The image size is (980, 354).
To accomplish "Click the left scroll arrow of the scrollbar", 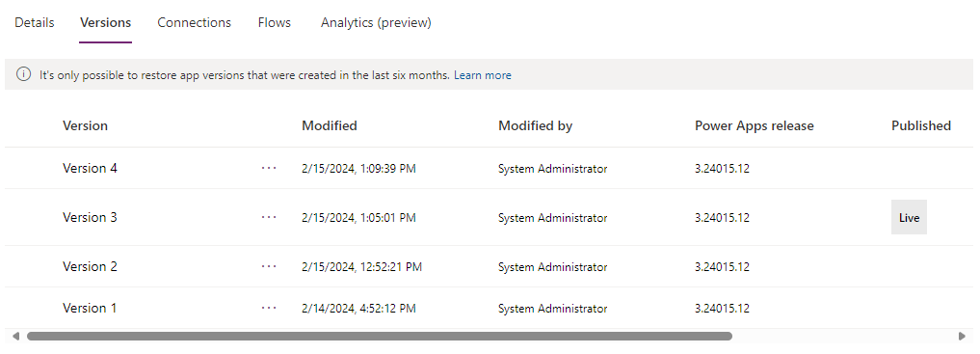I will [15, 336].
